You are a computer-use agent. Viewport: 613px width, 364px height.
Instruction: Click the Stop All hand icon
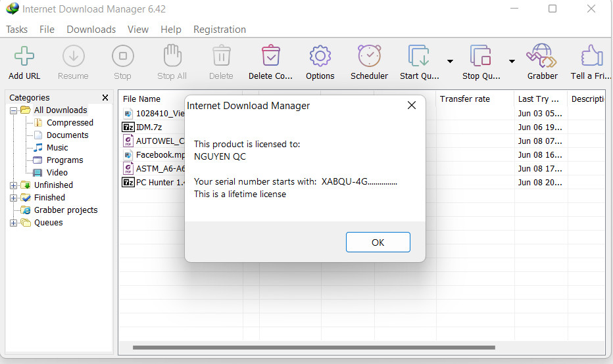pyautogui.click(x=172, y=55)
